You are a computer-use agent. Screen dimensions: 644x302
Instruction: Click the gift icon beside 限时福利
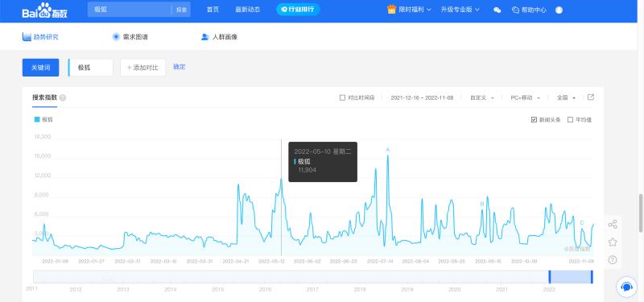[x=391, y=10]
